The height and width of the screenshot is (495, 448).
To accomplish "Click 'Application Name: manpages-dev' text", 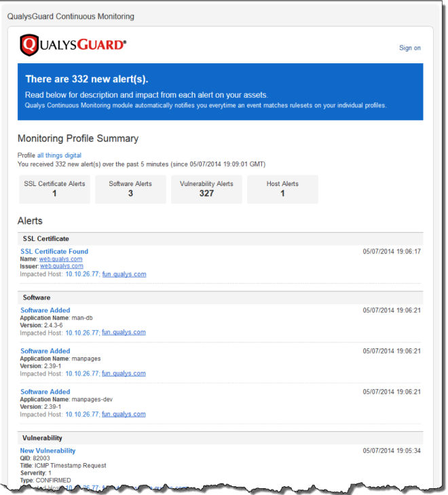I will [x=67, y=399].
